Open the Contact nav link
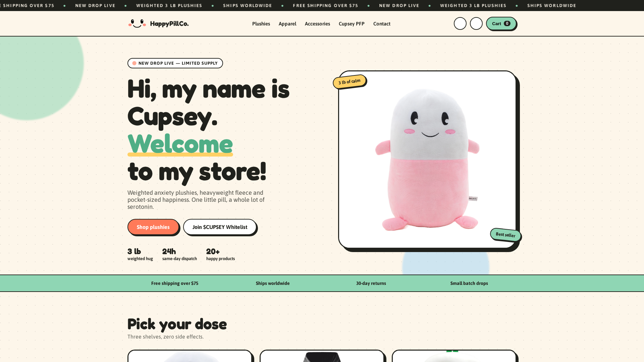The height and width of the screenshot is (362, 644). 382,24
